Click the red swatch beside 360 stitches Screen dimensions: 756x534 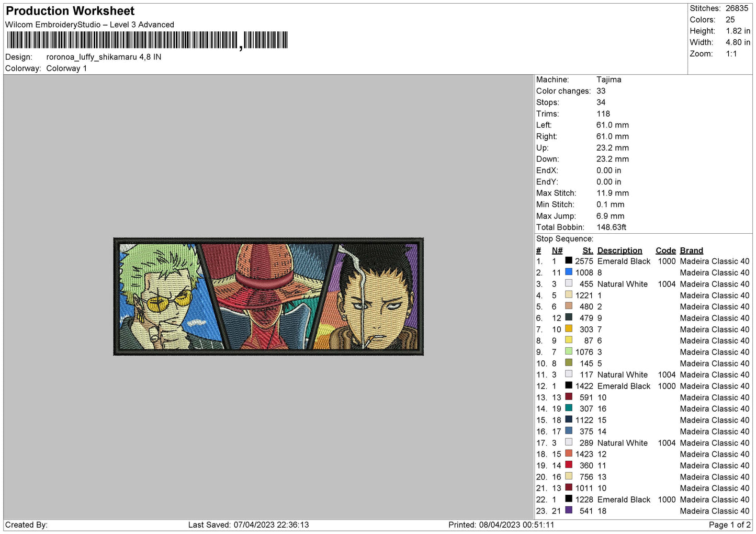(569, 464)
